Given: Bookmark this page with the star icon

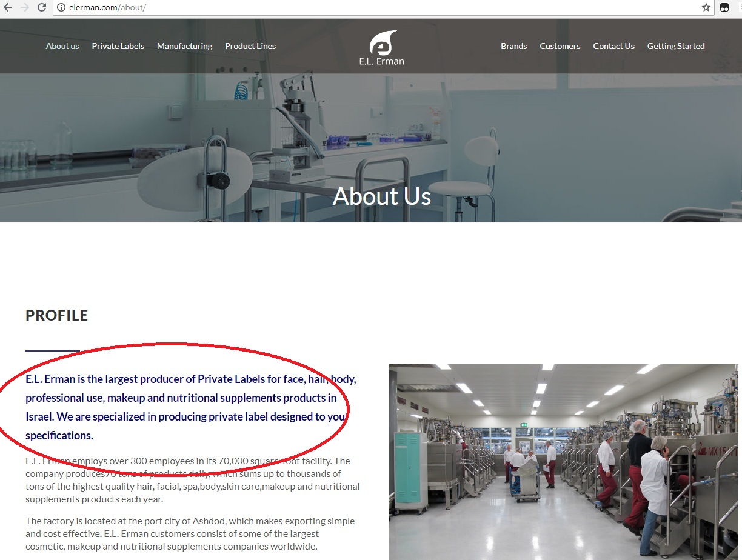Looking at the screenshot, I should pyautogui.click(x=706, y=7).
